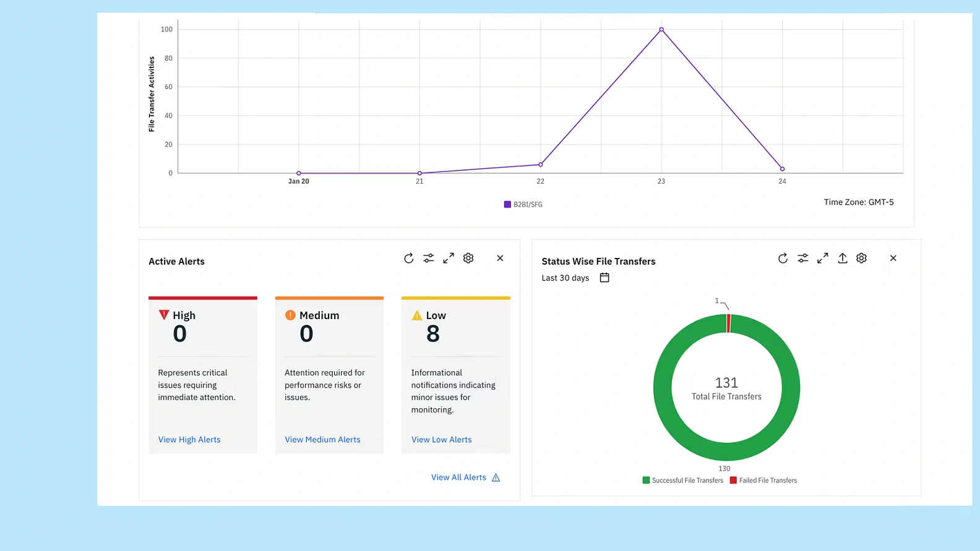This screenshot has height=551, width=980.
Task: Open filters for Status Wise File Transfers
Action: pyautogui.click(x=802, y=258)
